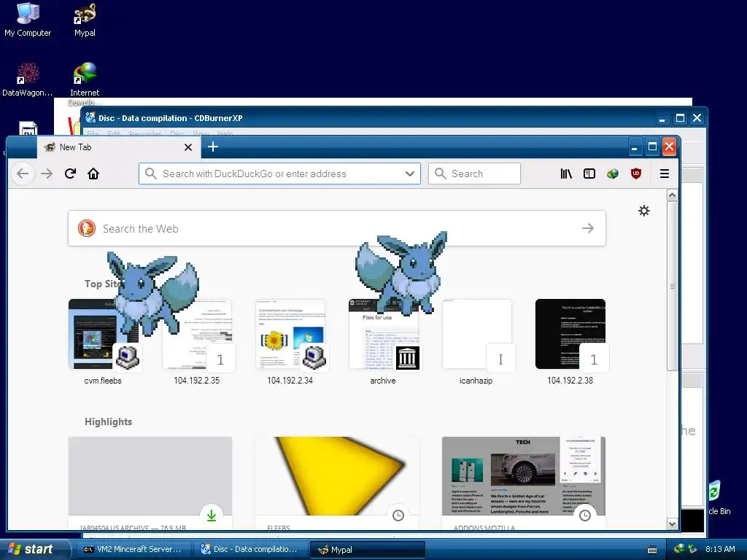Show the sidebar panel icon
This screenshot has height=560, width=747.
coord(589,174)
